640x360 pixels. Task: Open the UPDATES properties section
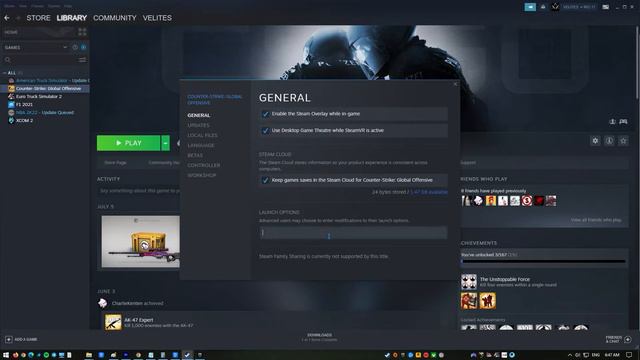point(198,125)
